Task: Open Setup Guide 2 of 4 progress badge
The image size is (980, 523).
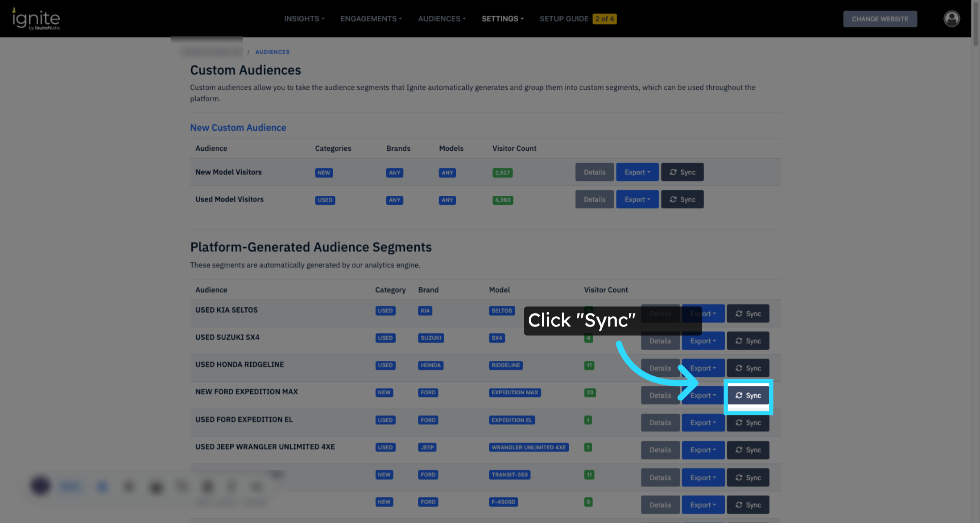Action: (x=604, y=19)
